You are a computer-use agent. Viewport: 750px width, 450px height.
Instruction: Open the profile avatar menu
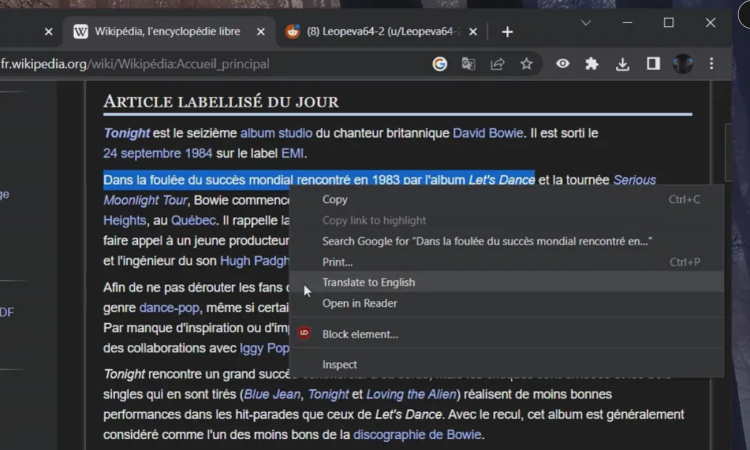point(683,64)
